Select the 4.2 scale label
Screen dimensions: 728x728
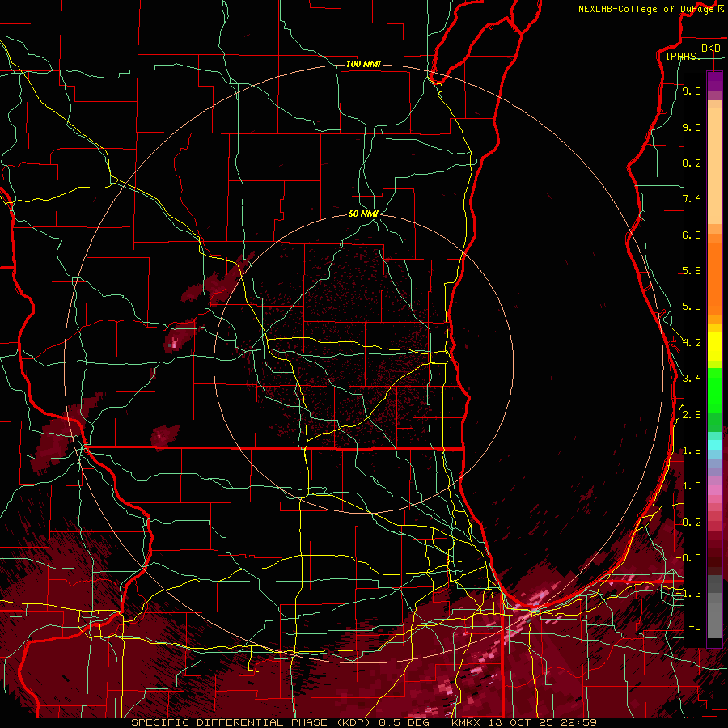pyautogui.click(x=692, y=343)
